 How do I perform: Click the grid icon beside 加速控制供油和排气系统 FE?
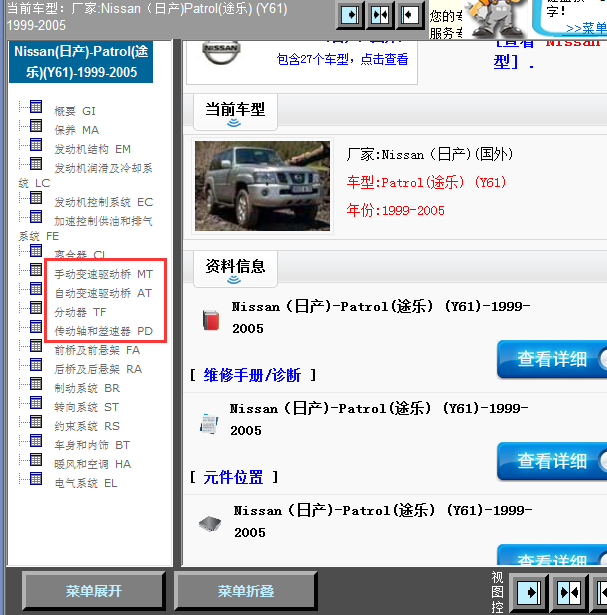36,217
